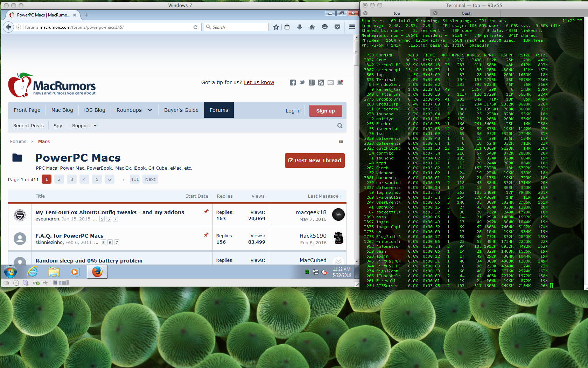Go to page 2 of threads
588x368 pixels.
(x=59, y=179)
